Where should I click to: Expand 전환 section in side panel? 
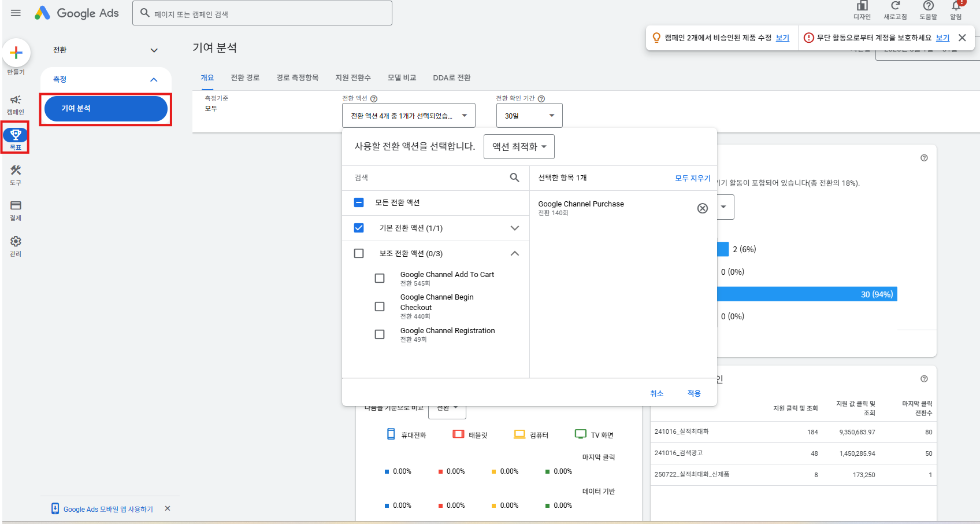(x=154, y=50)
